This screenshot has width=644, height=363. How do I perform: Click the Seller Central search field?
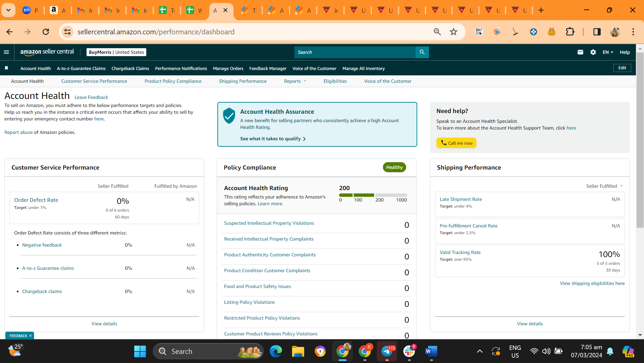[x=355, y=52]
